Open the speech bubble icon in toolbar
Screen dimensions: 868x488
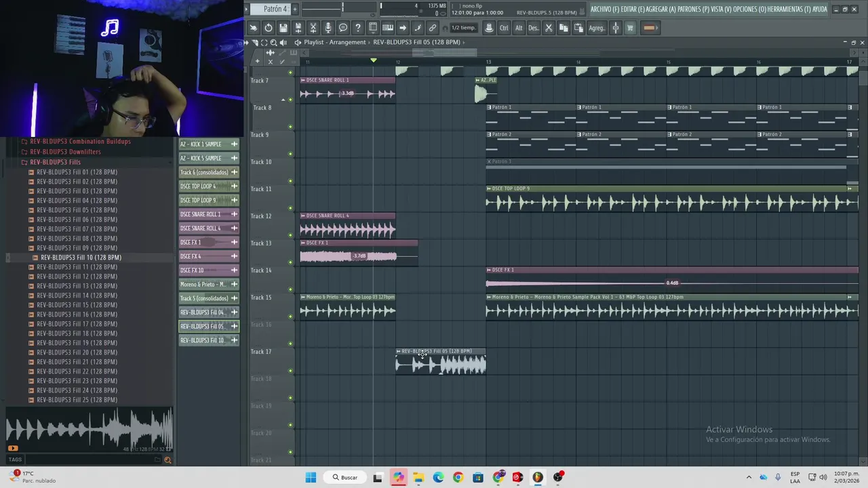343,28
